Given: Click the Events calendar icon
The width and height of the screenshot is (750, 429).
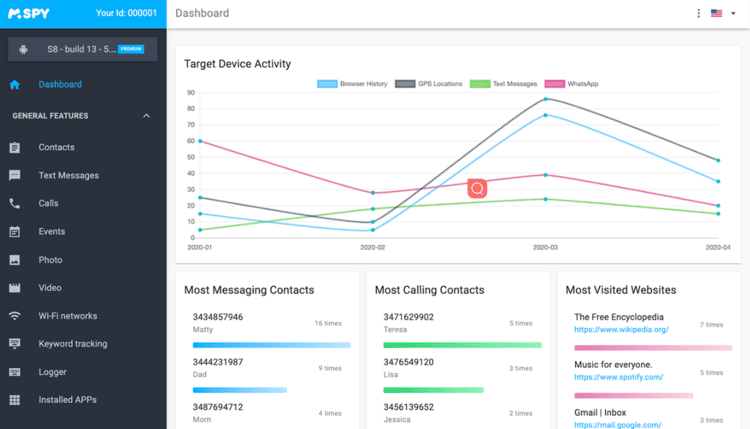Looking at the screenshot, I should point(15,232).
